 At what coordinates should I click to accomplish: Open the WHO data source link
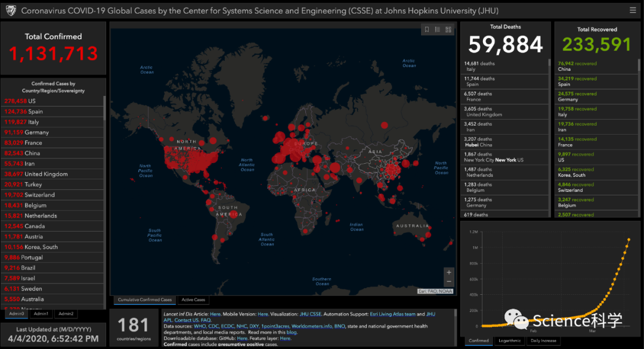tap(200, 326)
